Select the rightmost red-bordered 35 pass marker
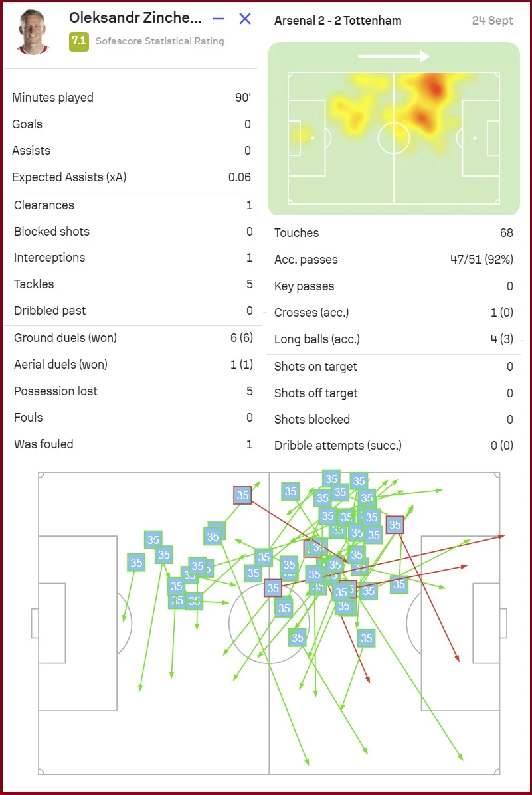 (395, 525)
